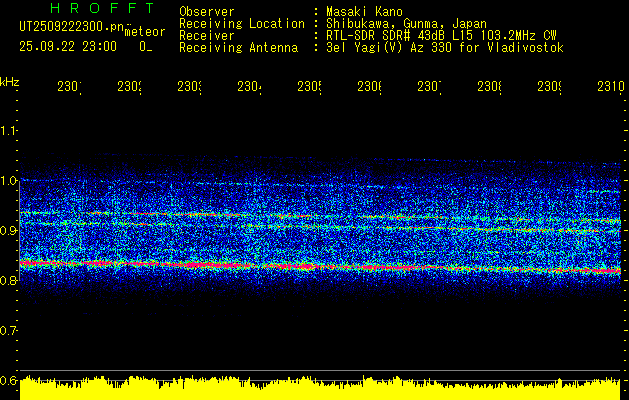Click the 2309 time marker
The width and height of the screenshot is (629, 400).
(x=549, y=87)
